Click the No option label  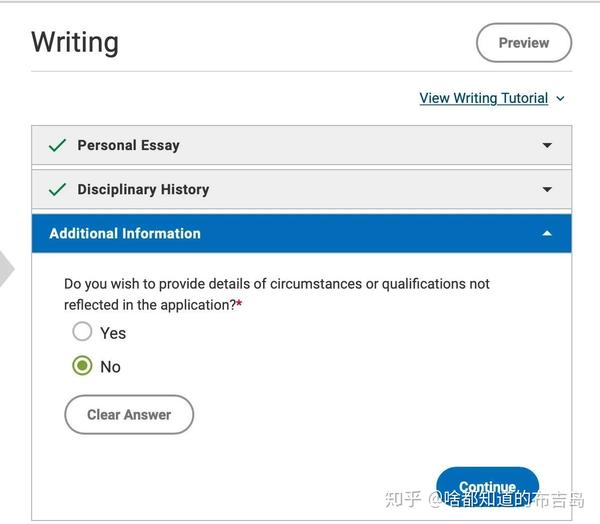click(110, 367)
